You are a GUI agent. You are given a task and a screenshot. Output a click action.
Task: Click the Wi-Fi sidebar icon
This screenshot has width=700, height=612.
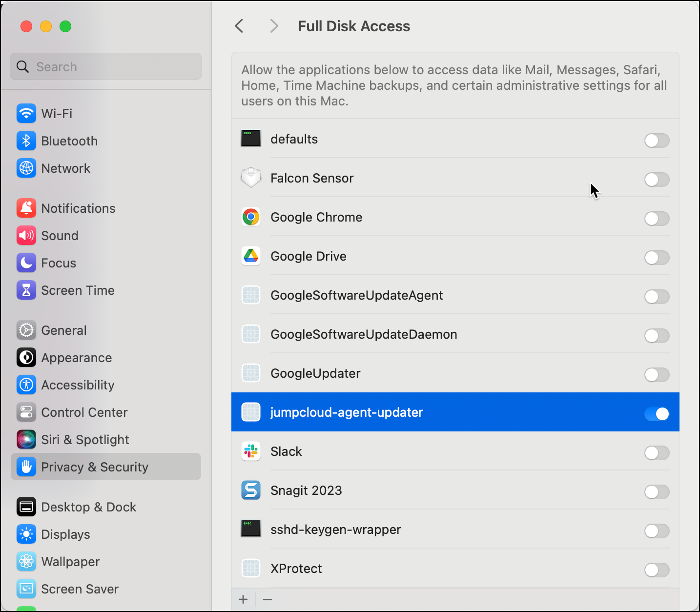pyautogui.click(x=26, y=113)
